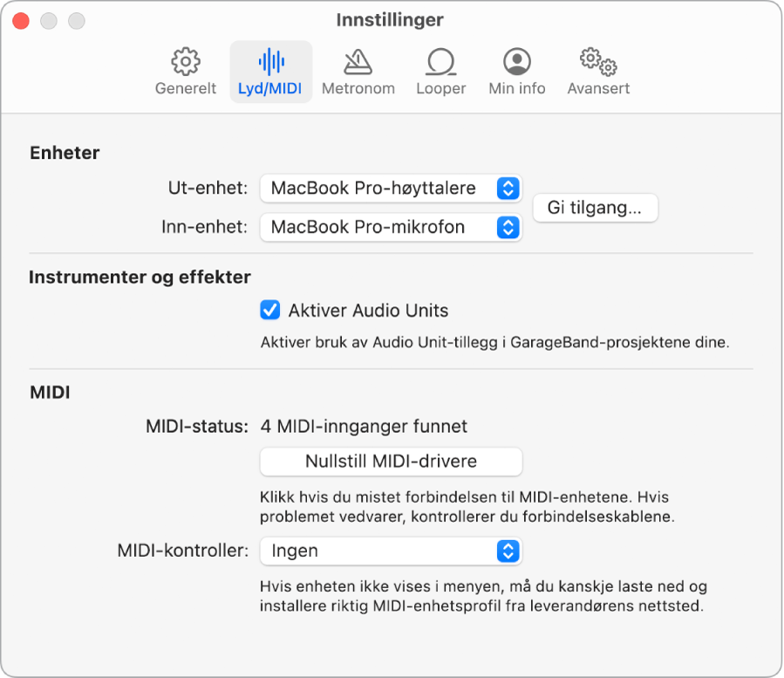
Task: Click the MIDI-kontroller blue chevron arrows
Action: coord(508,551)
